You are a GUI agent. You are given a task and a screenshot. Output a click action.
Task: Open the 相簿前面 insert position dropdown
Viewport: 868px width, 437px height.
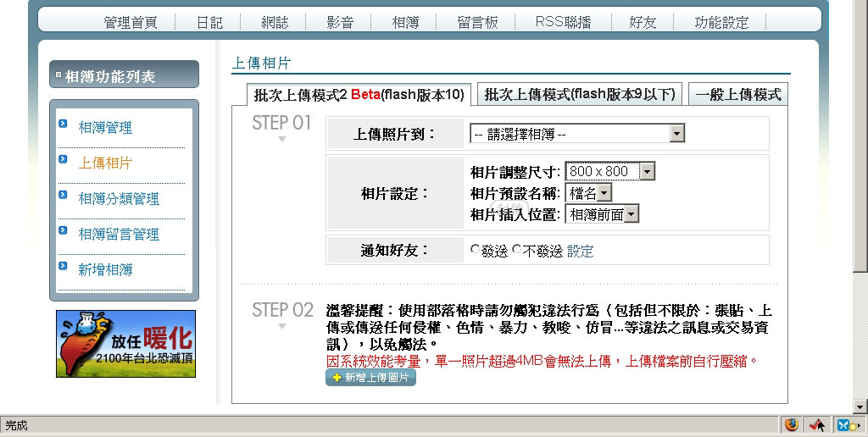602,214
